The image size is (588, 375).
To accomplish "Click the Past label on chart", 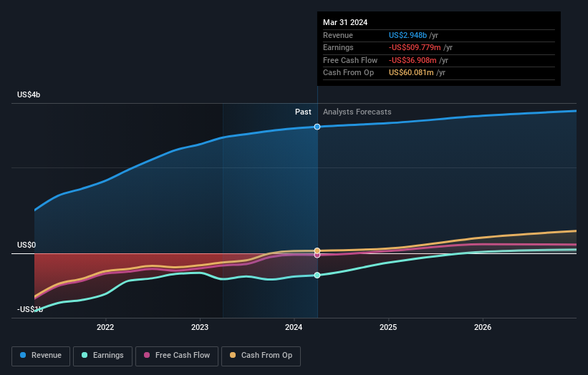I will 303,112.
